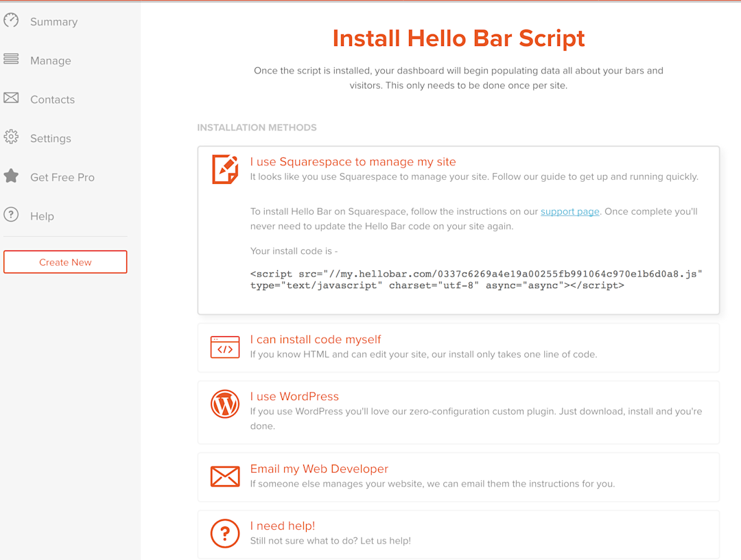Click the 'INSTALLATION METHODS' label
This screenshot has height=560, width=741.
[257, 128]
